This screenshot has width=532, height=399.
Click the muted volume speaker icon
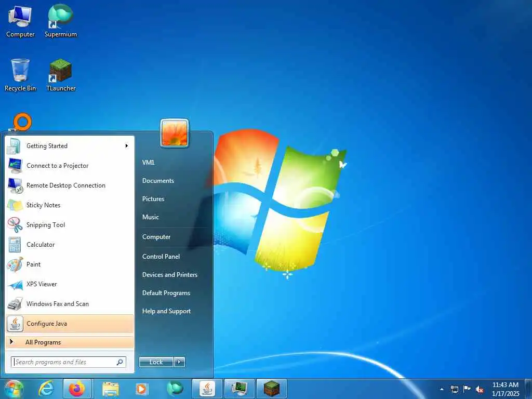point(480,390)
